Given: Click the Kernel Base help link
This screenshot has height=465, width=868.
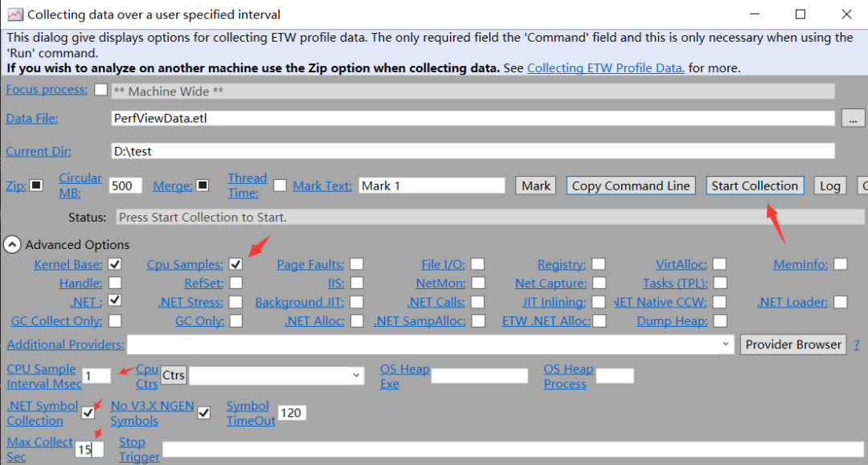Looking at the screenshot, I should pos(68,265).
